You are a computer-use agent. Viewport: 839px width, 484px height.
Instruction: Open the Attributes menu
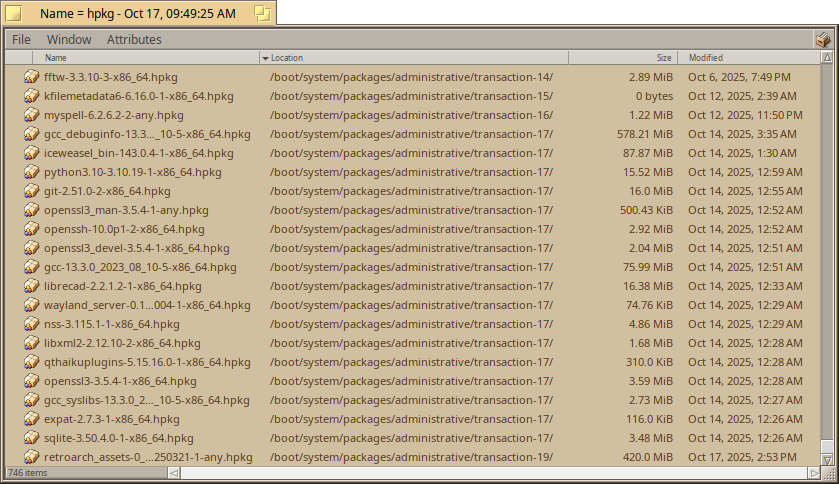pyautogui.click(x=134, y=40)
